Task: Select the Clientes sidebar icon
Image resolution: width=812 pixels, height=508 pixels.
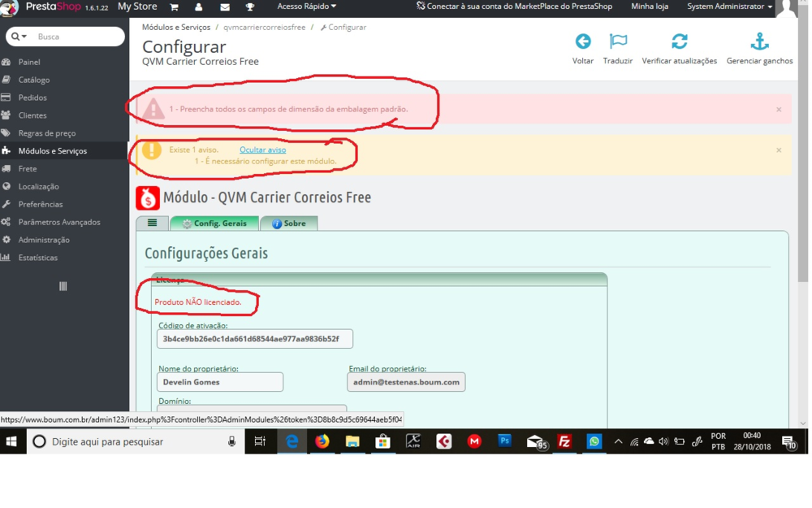Action: 10,115
